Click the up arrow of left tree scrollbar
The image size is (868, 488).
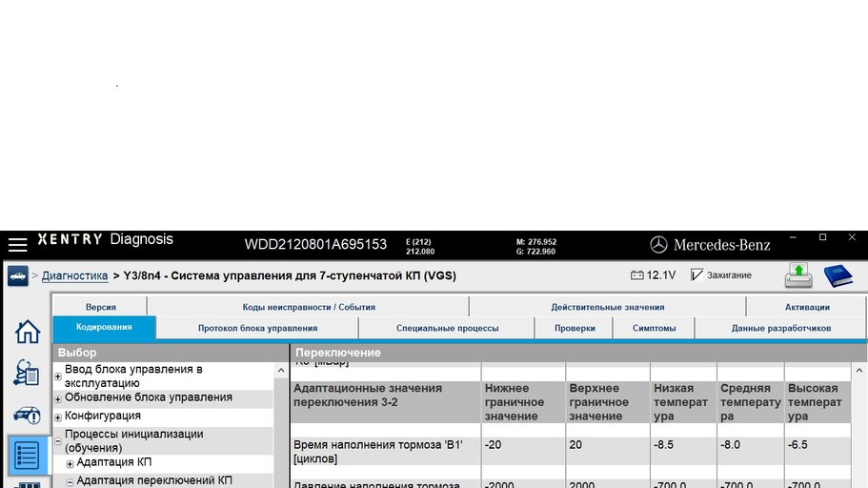coord(281,371)
